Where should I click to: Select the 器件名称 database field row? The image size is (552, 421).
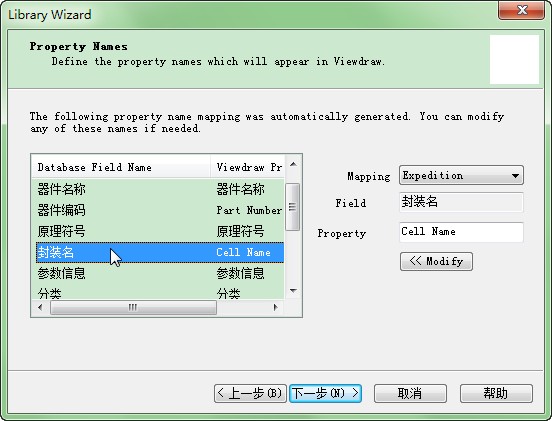click(160, 189)
